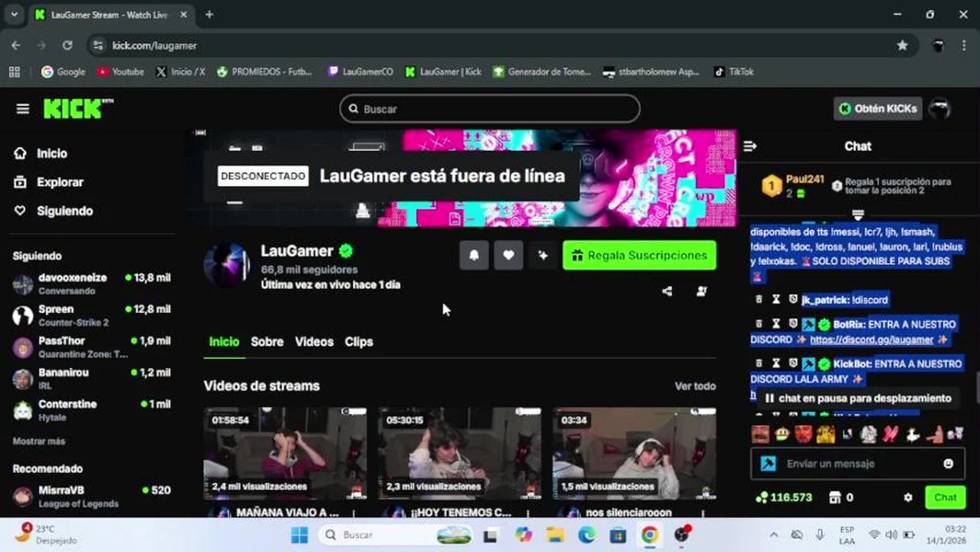Go back in the browser
Image resolution: width=980 pixels, height=552 pixels.
[x=16, y=45]
